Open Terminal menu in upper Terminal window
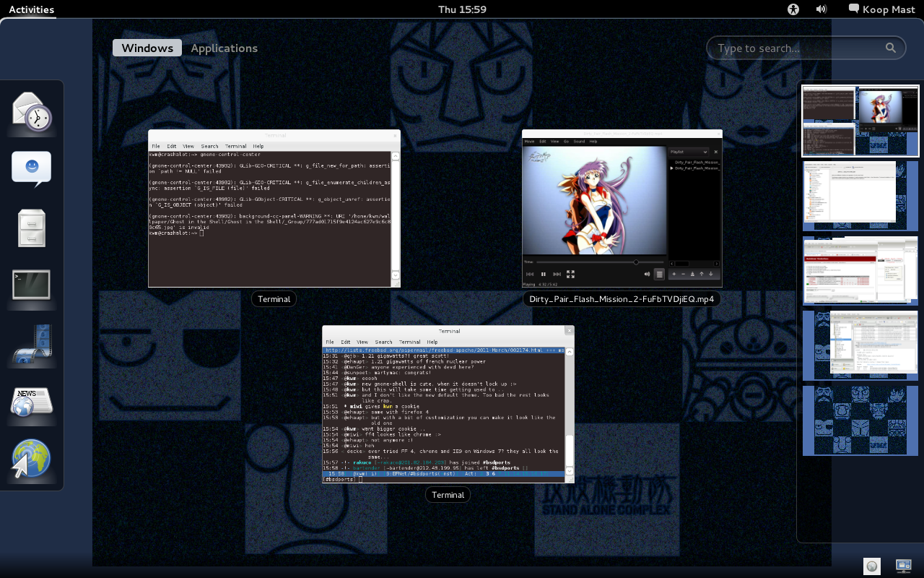The width and height of the screenshot is (924, 578). [236, 146]
